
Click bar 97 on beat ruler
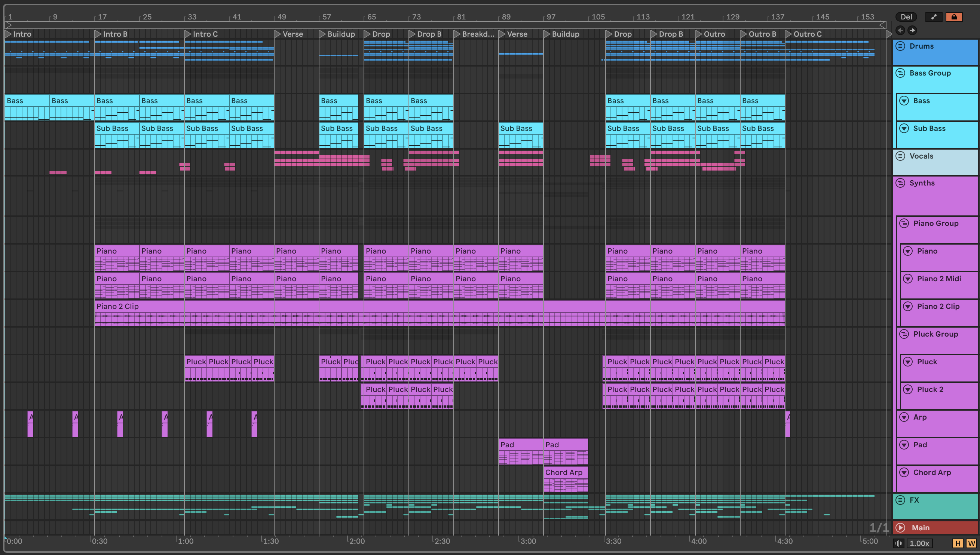coord(551,17)
